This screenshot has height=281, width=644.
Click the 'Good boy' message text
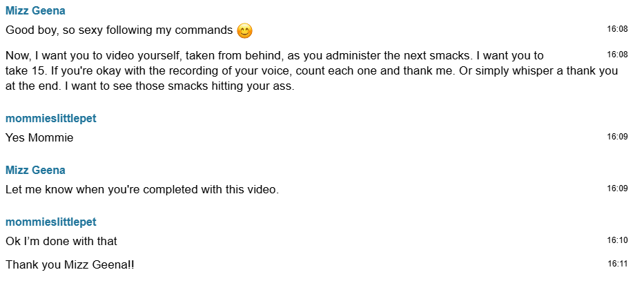tap(119, 30)
